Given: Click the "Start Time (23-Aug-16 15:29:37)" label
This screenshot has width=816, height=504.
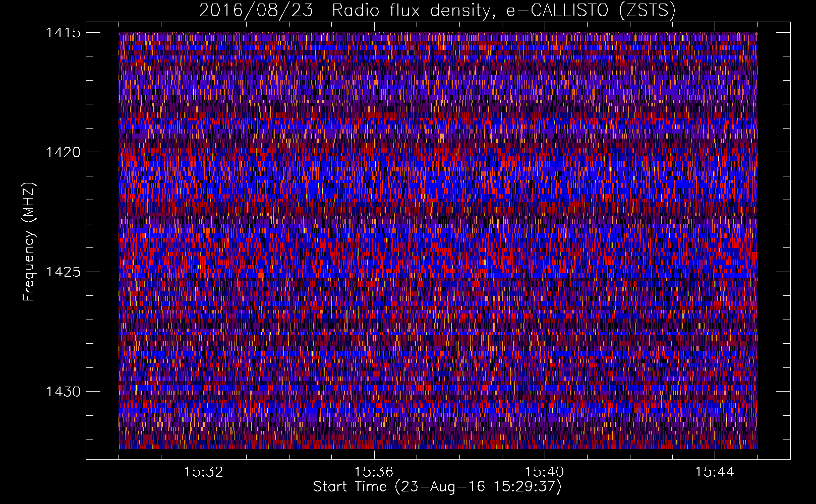Looking at the screenshot, I should 437,487.
